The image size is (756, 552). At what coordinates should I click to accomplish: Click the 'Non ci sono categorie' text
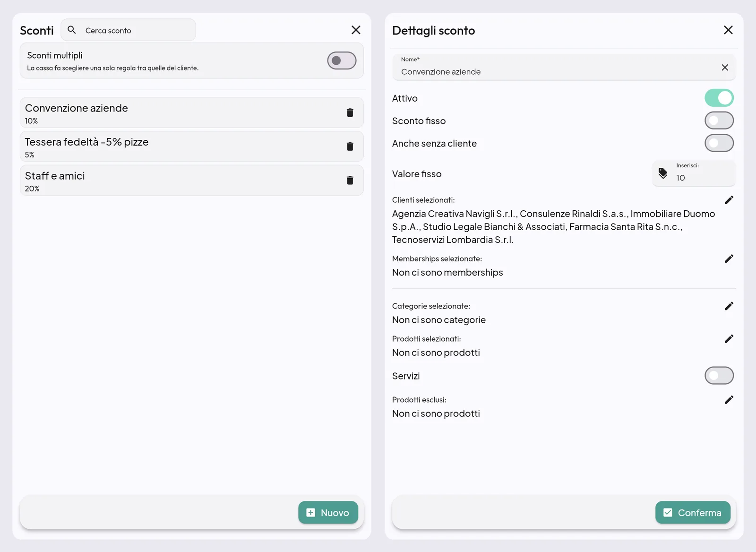point(439,320)
